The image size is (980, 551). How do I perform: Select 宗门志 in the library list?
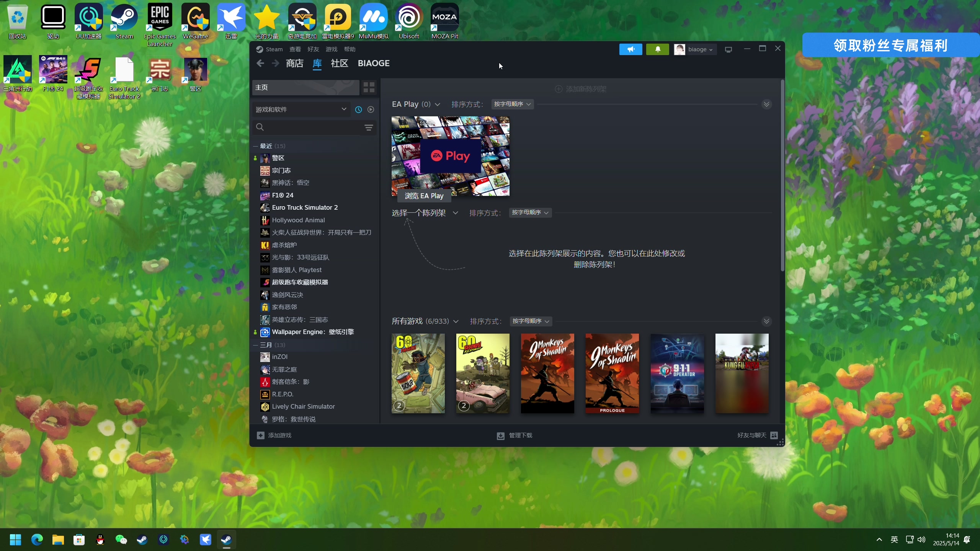(314, 170)
